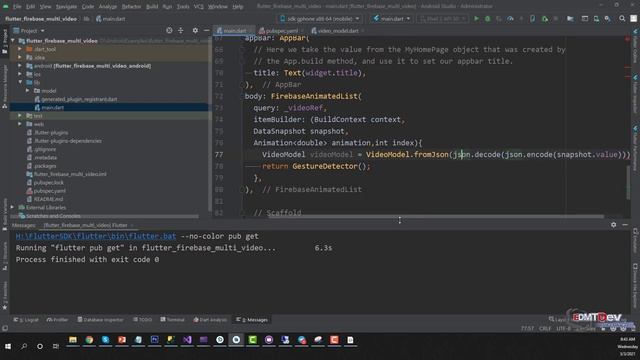Open the Project view mode dropdown

(x=29, y=31)
